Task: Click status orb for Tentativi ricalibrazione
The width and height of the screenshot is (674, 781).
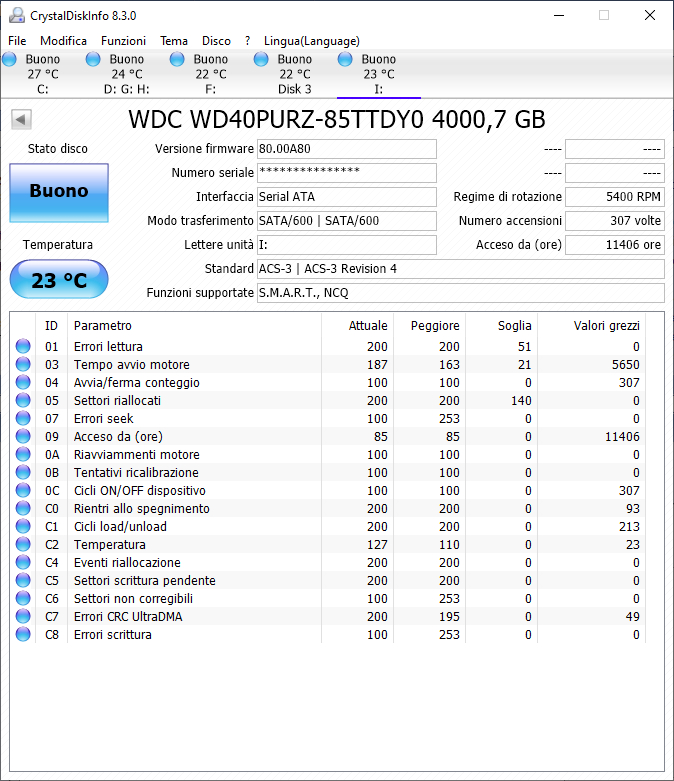Action: click(x=23, y=472)
